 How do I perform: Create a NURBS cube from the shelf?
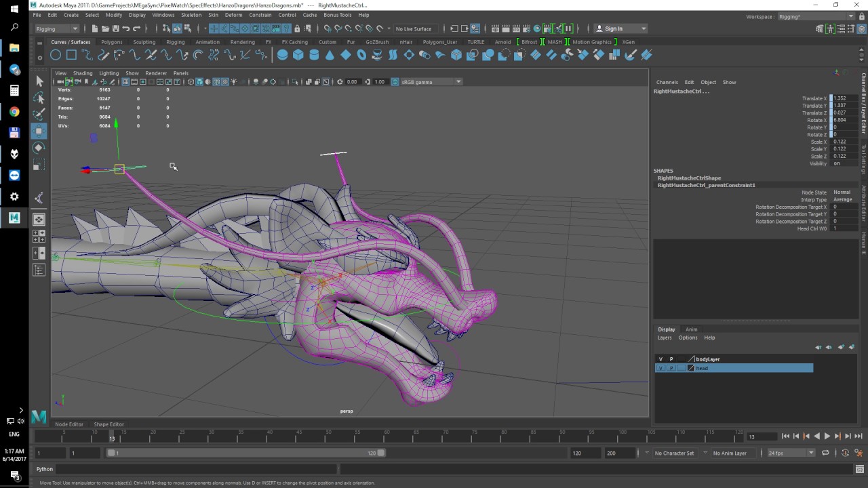click(x=298, y=55)
